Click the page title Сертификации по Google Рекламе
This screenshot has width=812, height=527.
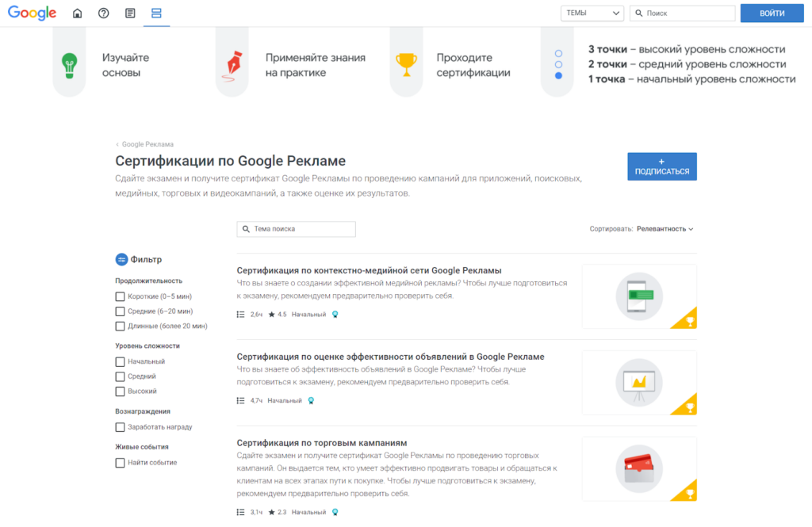[x=231, y=161]
